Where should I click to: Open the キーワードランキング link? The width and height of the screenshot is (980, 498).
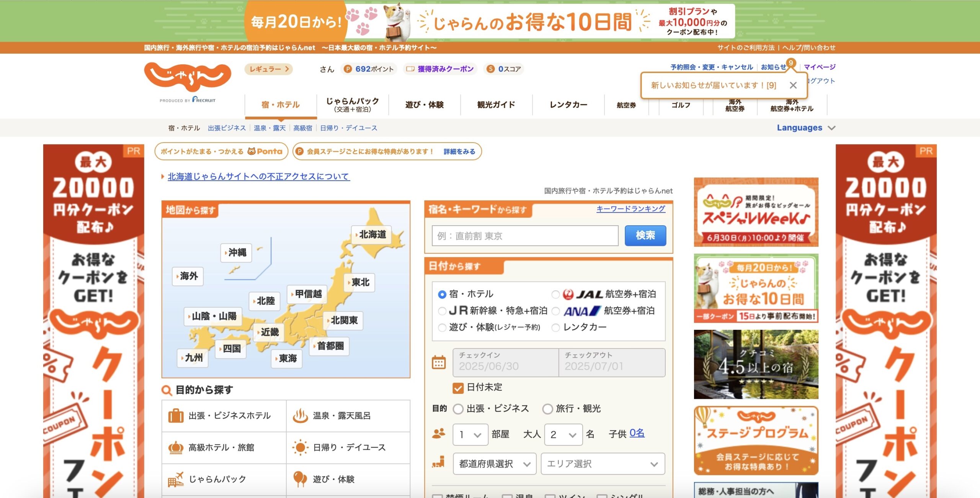click(x=630, y=209)
